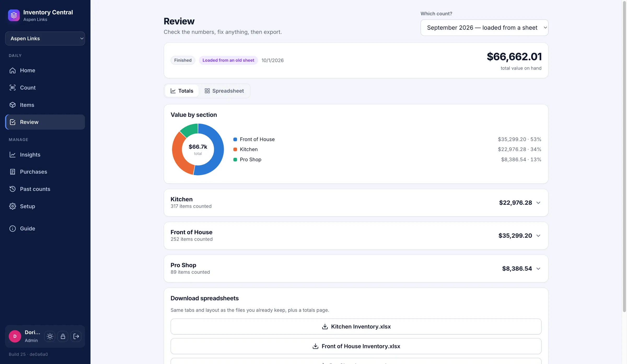
Task: Click the green Pro Shop legend swatch
Action: pos(235,160)
